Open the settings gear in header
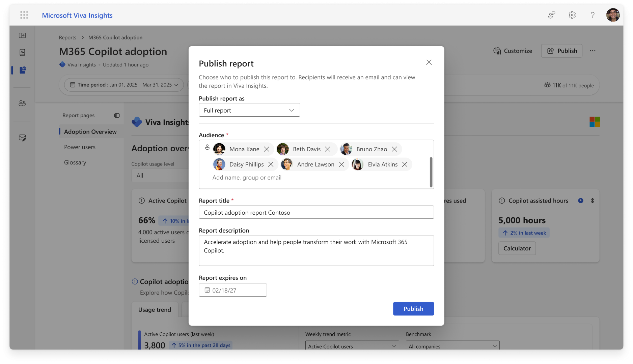This screenshot has width=633, height=364. [572, 15]
